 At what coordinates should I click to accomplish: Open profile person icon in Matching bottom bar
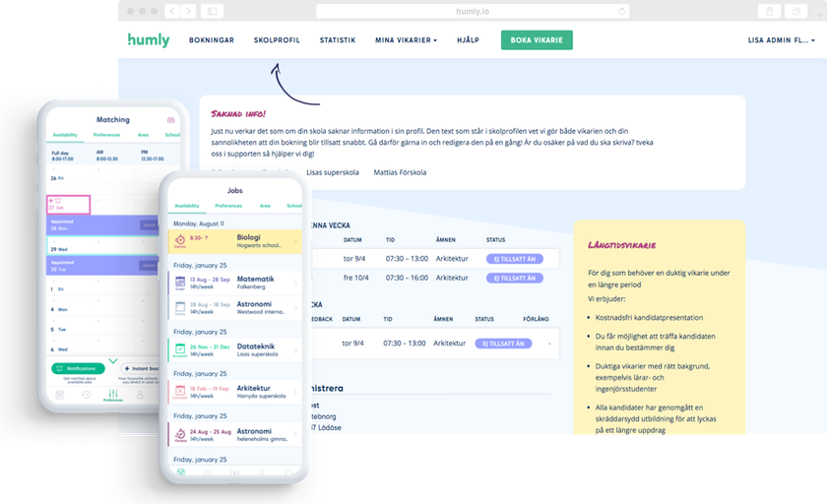[140, 395]
